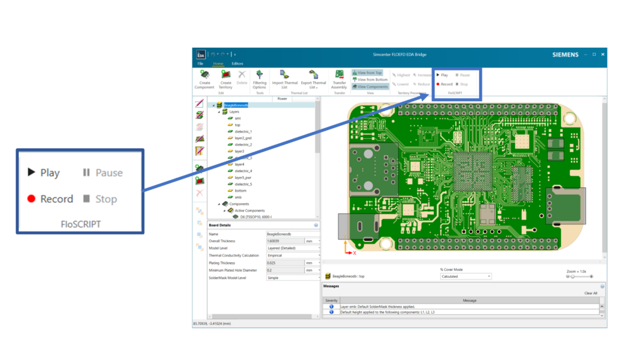Open the Export Thermal List dropdown arrow
The image size is (644, 362).
pos(316,88)
